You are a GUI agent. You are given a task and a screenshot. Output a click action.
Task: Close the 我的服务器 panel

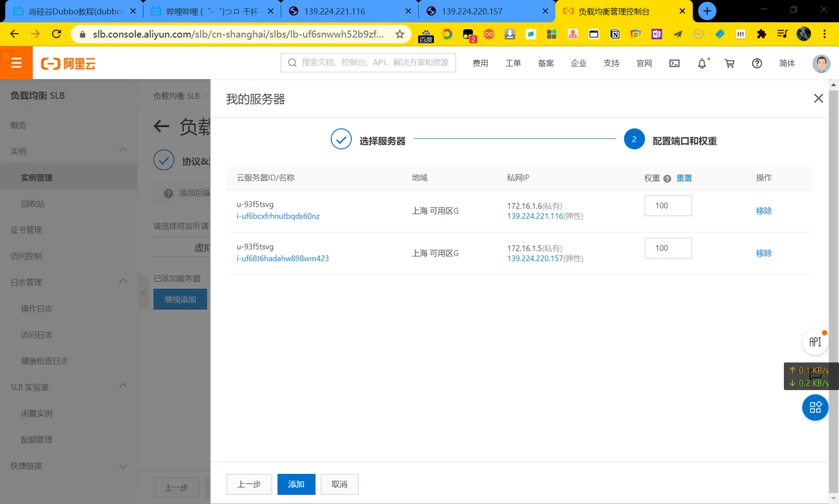coord(818,98)
